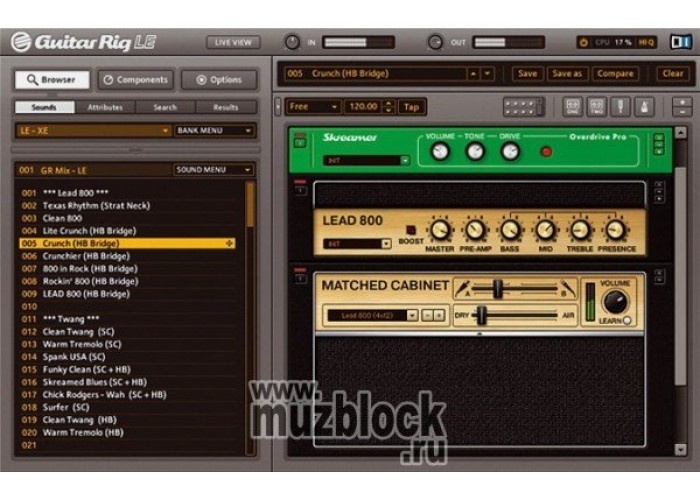This screenshot has height=500, width=700.
Task: Click the Lead 800 MASTER knob
Action: coord(440,230)
